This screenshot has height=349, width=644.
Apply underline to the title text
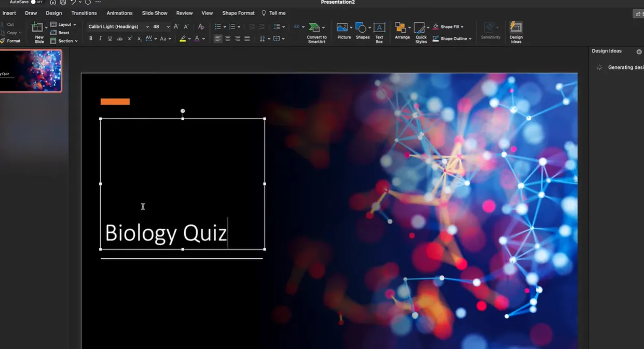coord(110,39)
